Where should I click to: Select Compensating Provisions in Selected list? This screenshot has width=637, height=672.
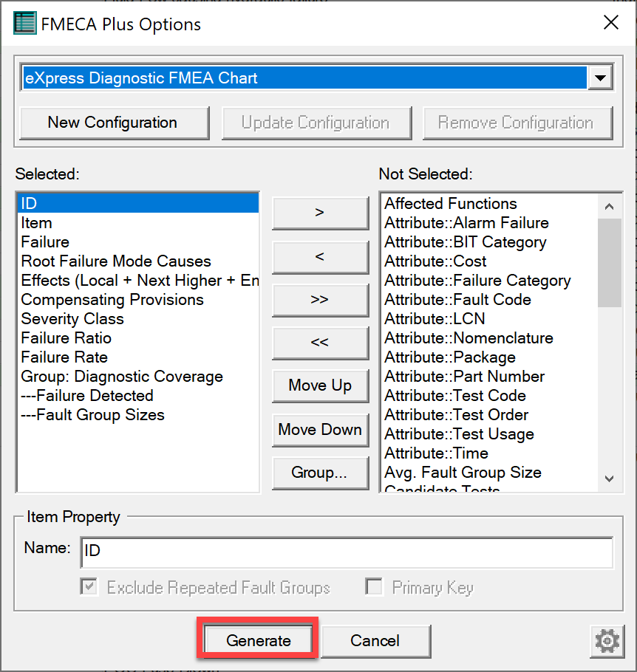[138, 300]
